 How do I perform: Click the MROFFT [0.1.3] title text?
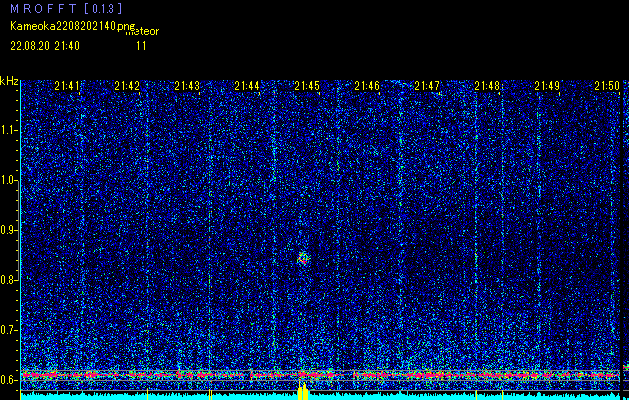click(66, 8)
